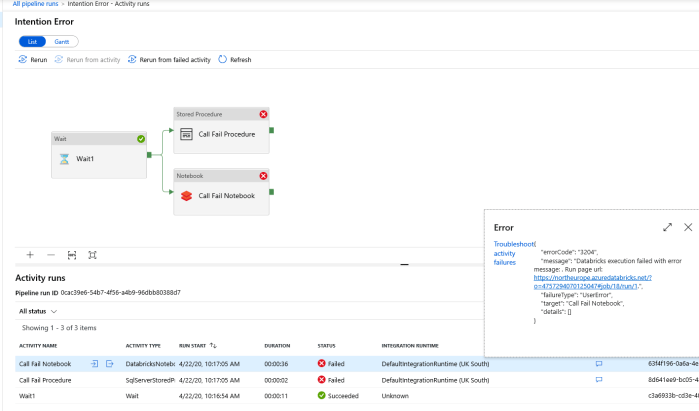Click the Status column header

(x=326, y=345)
